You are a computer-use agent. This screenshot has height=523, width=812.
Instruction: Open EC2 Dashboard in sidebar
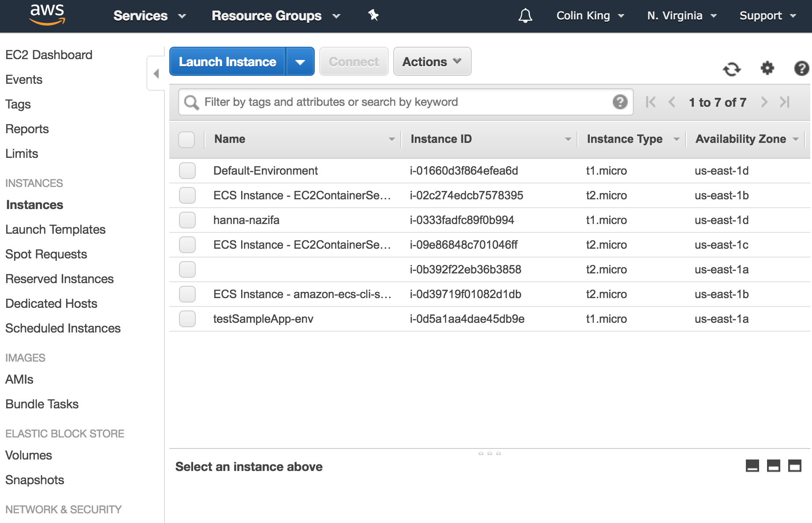click(x=49, y=55)
